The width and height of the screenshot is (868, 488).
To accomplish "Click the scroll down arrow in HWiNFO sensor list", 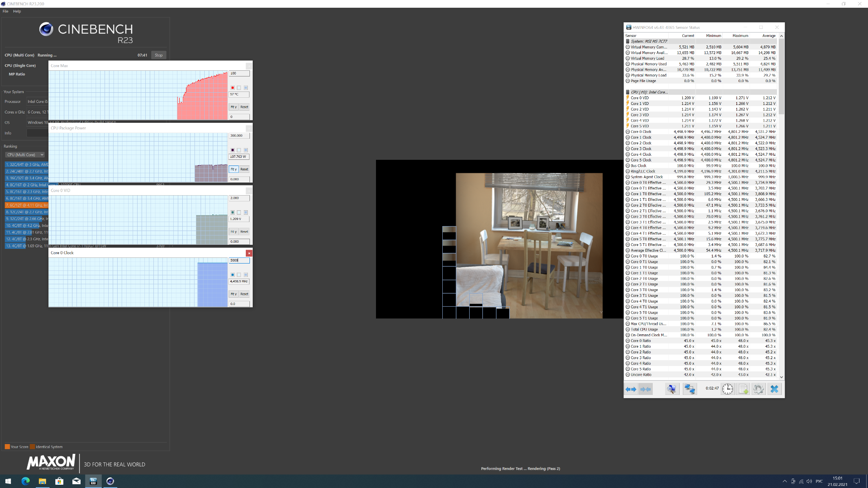I will tap(781, 377).
